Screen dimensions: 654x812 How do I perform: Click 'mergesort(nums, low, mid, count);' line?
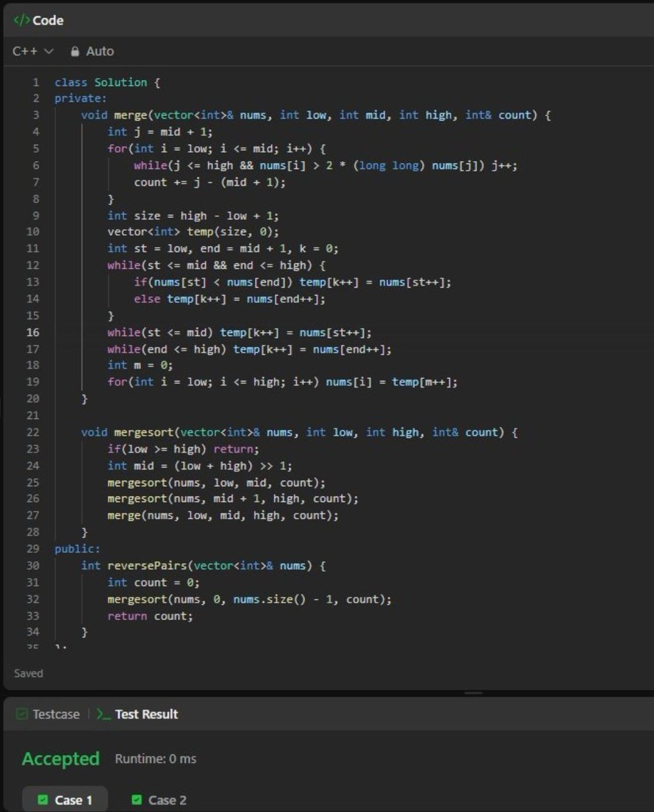pyautogui.click(x=216, y=482)
